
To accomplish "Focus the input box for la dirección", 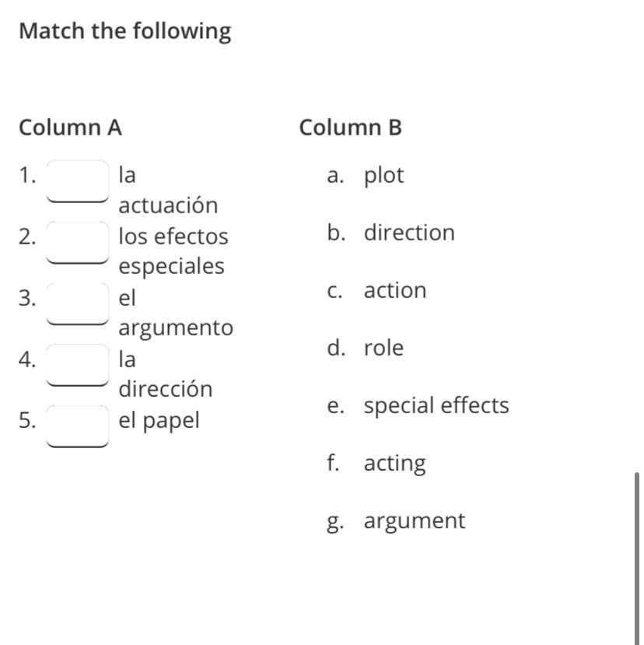I will tap(78, 365).
